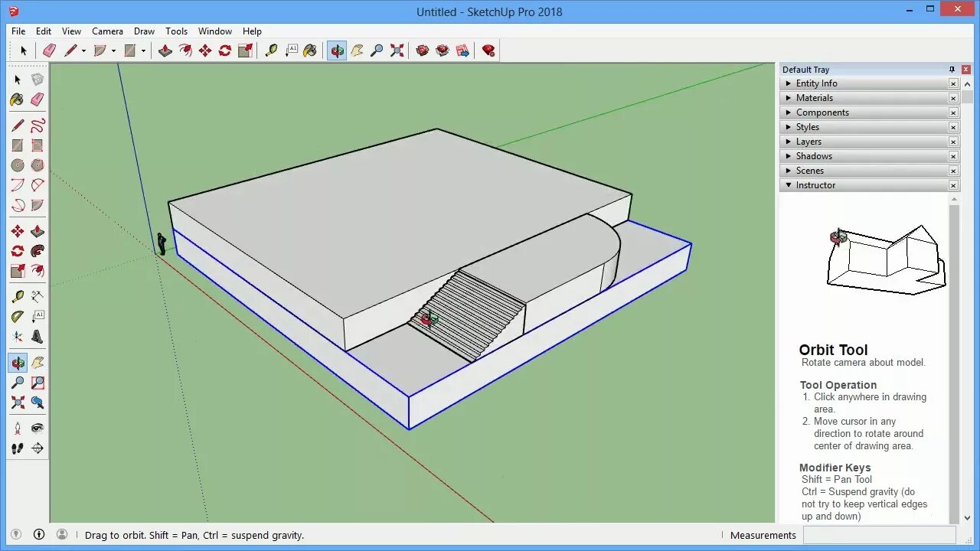Click the Instructor panel vertical scrollbar
Image resolution: width=980 pixels, height=551 pixels.
coord(954,359)
